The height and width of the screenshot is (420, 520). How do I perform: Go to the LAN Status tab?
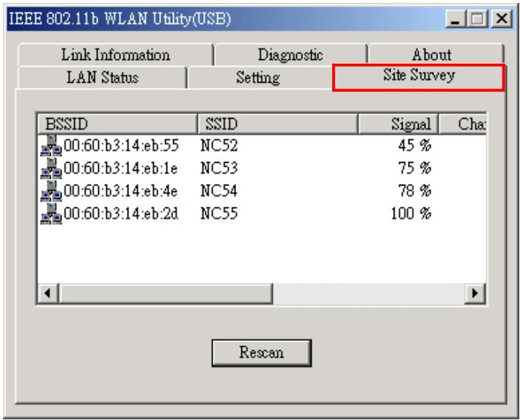click(103, 78)
